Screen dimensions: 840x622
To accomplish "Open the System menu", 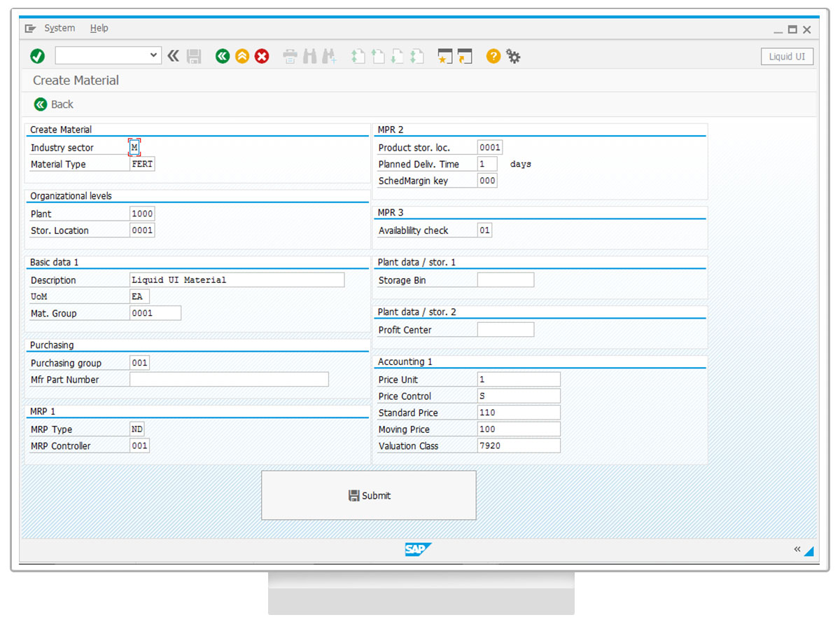I will click(x=59, y=28).
